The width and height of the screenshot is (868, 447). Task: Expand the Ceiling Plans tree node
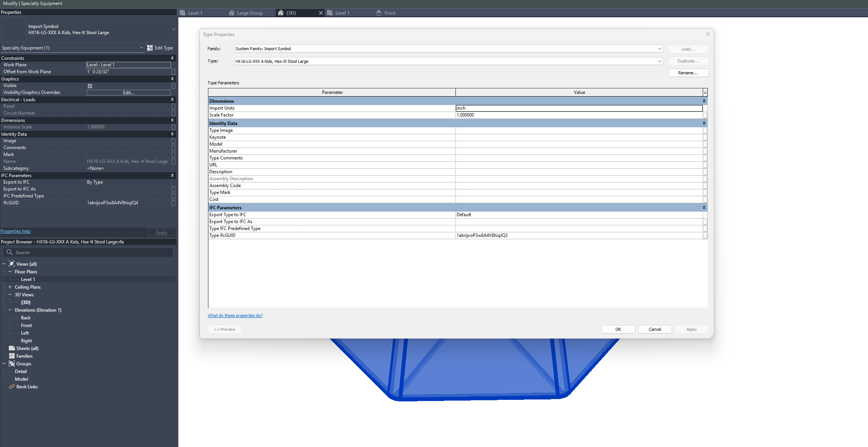coord(10,287)
